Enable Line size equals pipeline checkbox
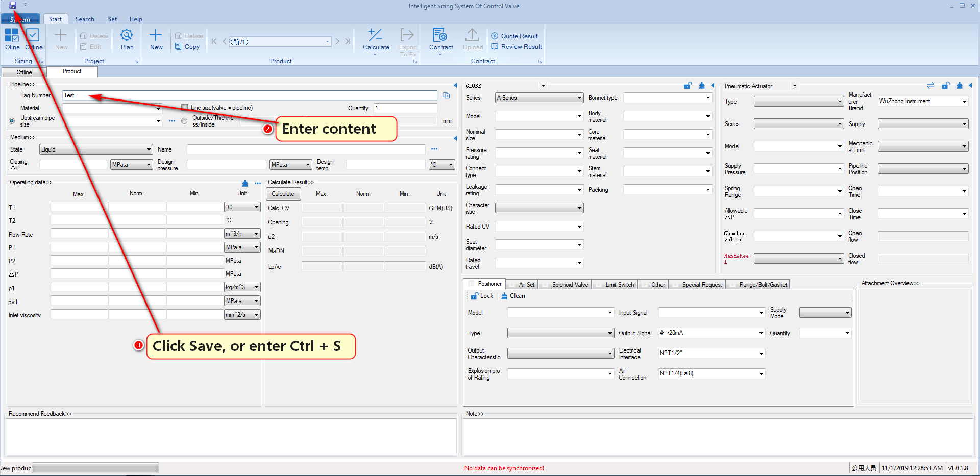 185,108
